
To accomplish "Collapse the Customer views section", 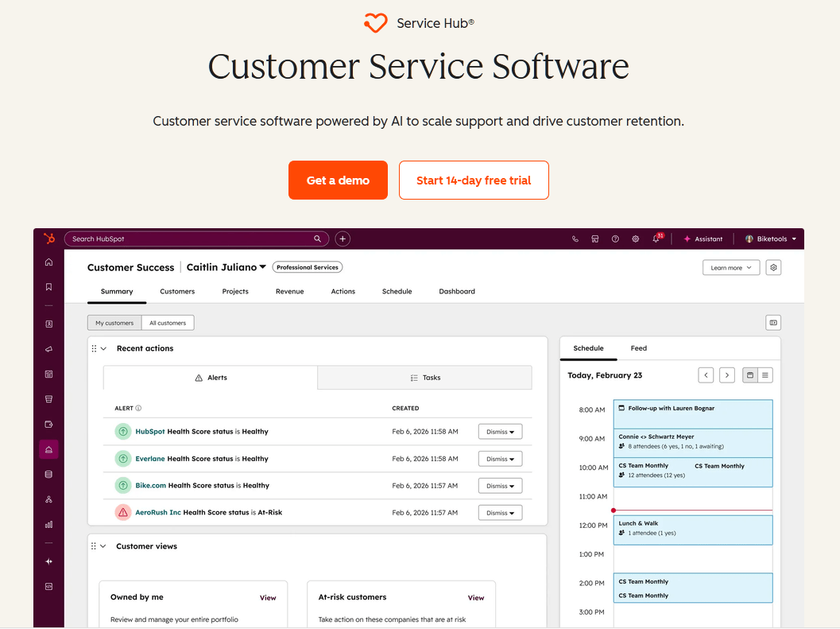I will [x=103, y=546].
